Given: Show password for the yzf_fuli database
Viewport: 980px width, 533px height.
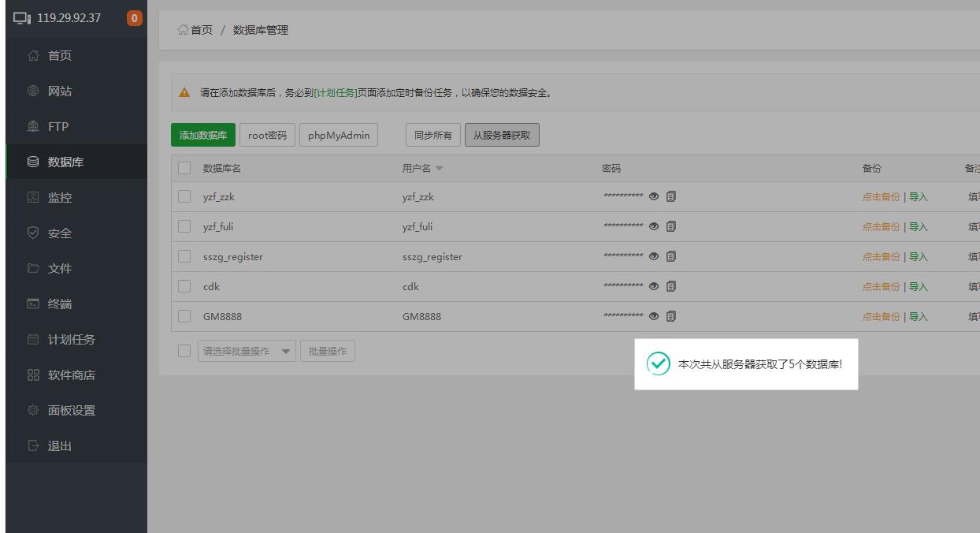Looking at the screenshot, I should pyautogui.click(x=654, y=227).
